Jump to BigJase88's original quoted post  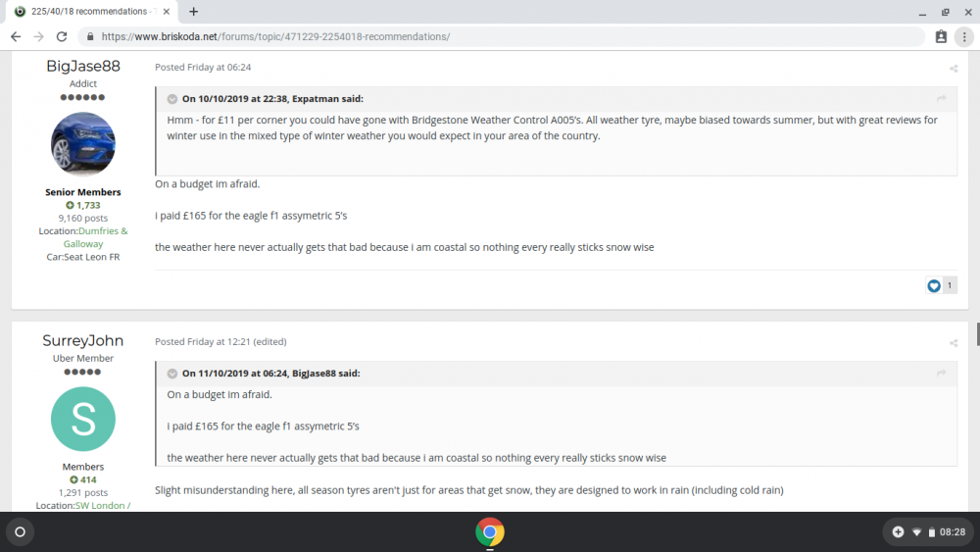pos(941,373)
